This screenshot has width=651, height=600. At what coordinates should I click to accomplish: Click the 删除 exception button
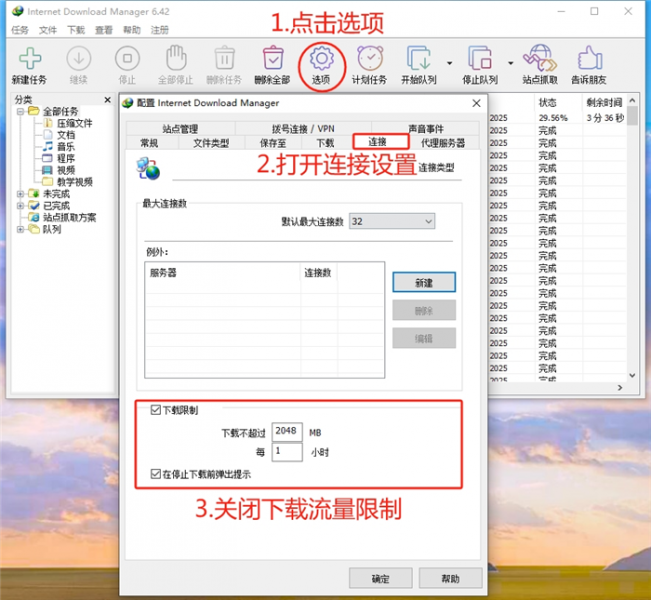424,310
